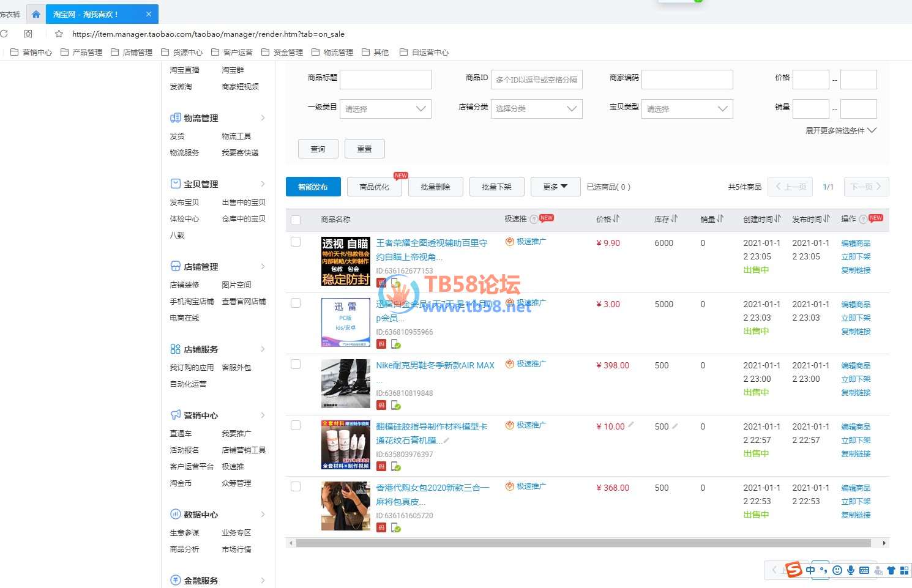Sort by 库存 column arrows
This screenshot has width=912, height=588.
(674, 218)
